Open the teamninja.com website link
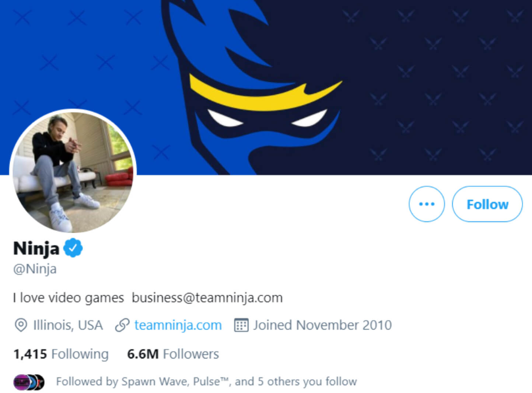 [178, 325]
